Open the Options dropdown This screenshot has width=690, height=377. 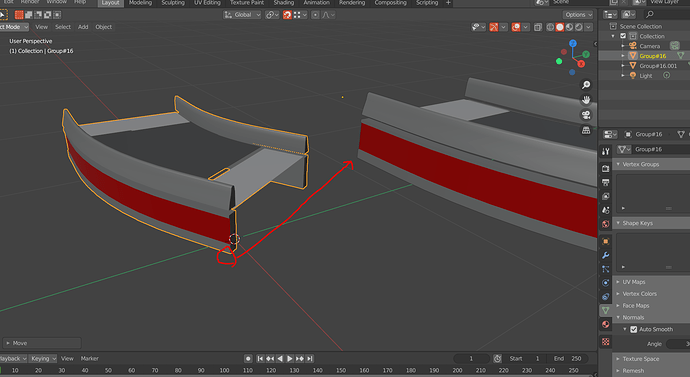[578, 15]
